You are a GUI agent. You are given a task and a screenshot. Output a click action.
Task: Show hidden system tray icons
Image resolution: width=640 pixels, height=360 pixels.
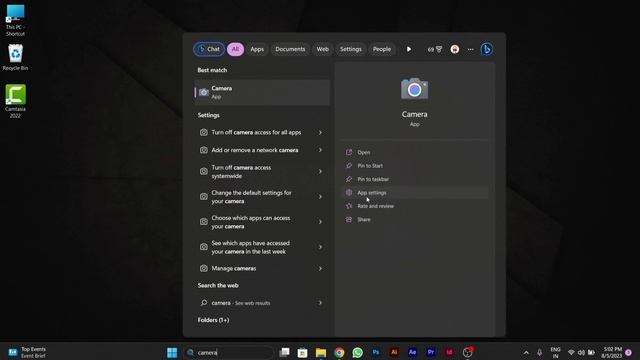526,353
